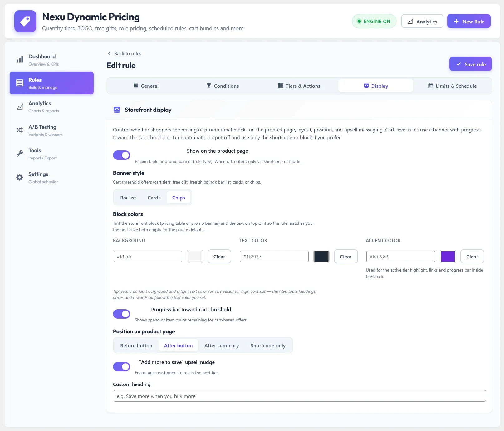Open Analytics from the header button
This screenshot has width=504, height=431.
[422, 21]
